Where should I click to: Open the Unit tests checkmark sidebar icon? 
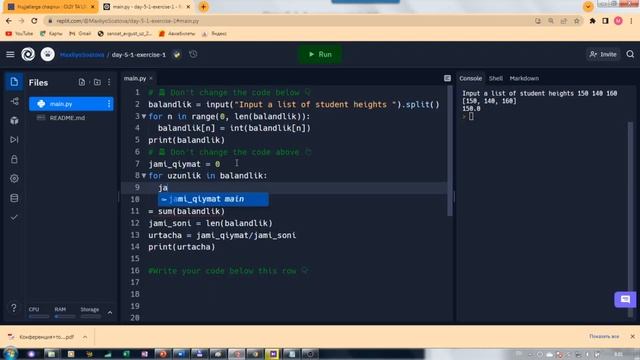coord(14,217)
